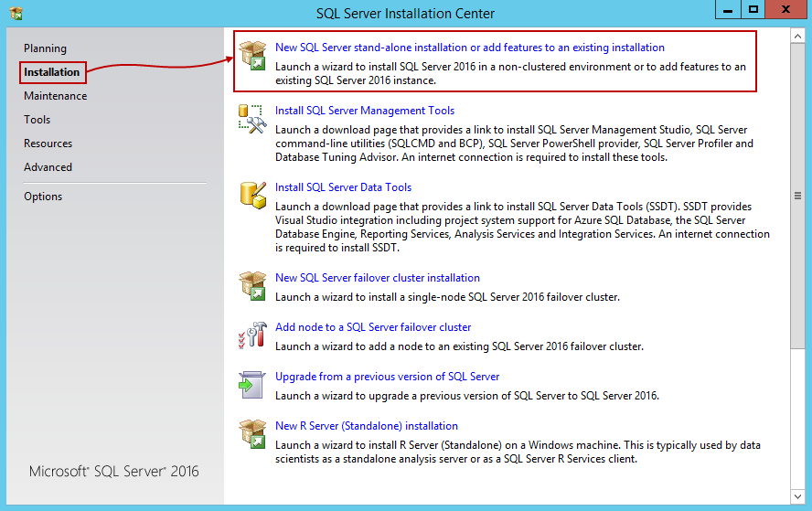The image size is (812, 511).
Task: Click the Management Tools download page description text
Action: [514, 144]
